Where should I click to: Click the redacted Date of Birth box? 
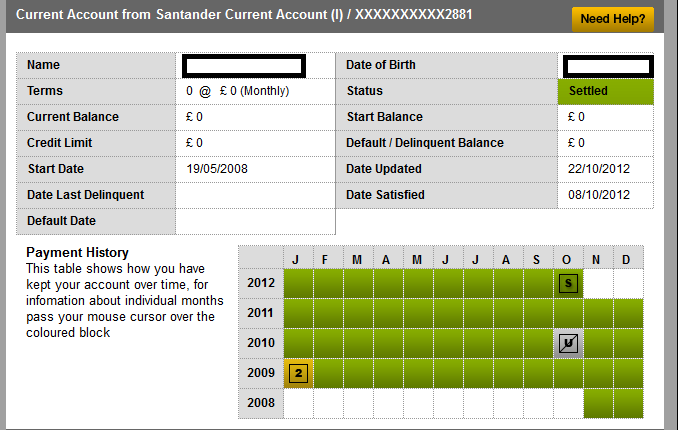608,66
